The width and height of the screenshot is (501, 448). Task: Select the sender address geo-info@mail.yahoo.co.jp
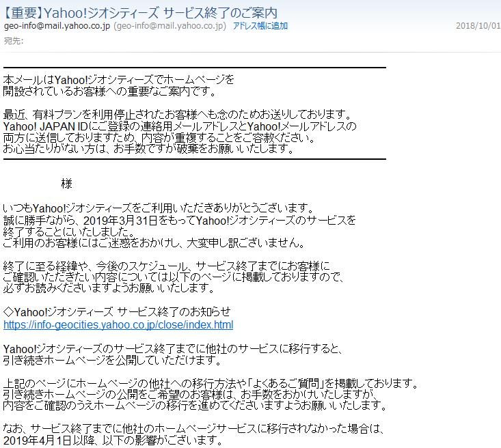pyautogui.click(x=57, y=26)
